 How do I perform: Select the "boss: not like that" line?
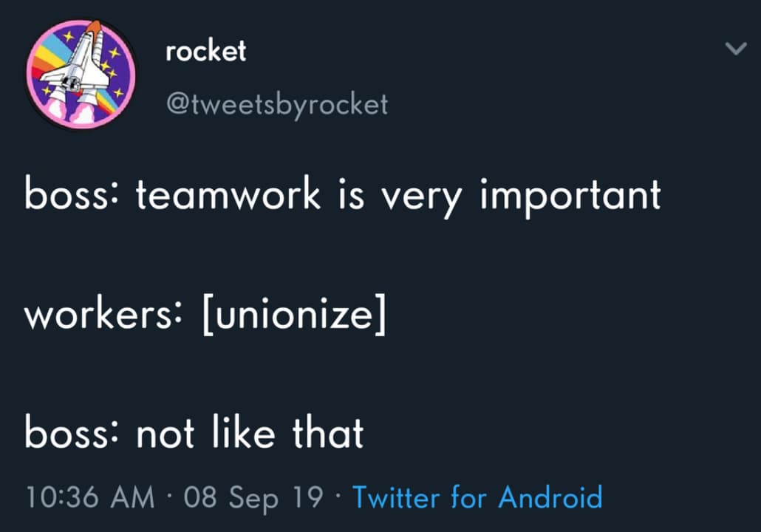click(194, 432)
